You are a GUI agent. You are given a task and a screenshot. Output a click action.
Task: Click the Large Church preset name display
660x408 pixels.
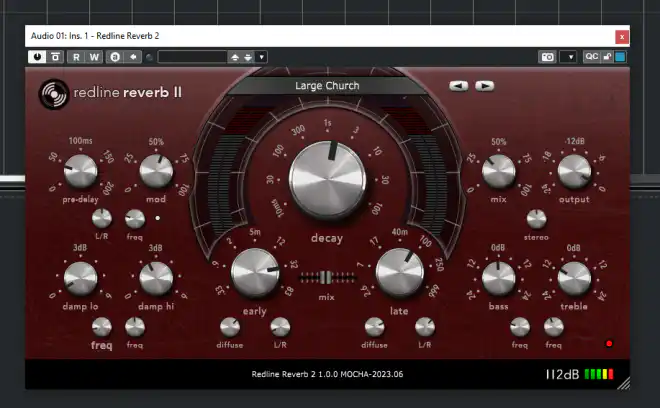tap(327, 85)
